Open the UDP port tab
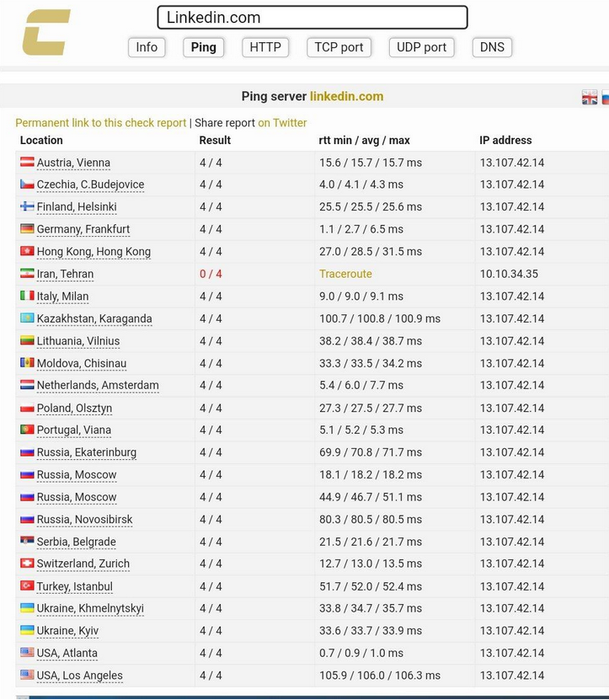Viewport: 609px width, 700px height. click(421, 47)
